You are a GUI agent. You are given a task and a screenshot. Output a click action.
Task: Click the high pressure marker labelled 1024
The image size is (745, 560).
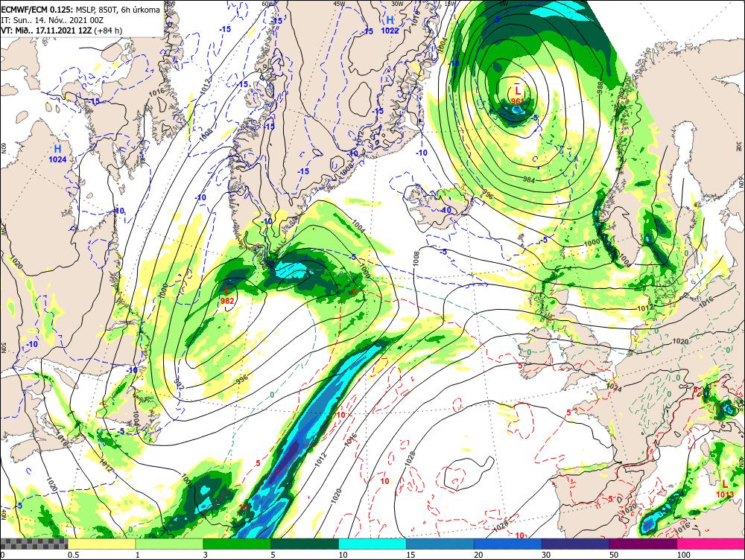coord(57,153)
